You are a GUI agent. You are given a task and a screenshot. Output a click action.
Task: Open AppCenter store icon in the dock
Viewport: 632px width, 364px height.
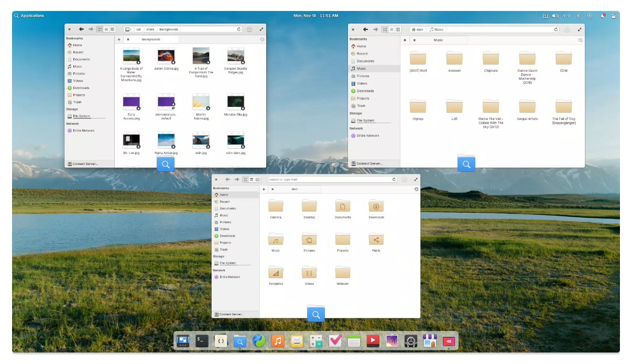(430, 341)
